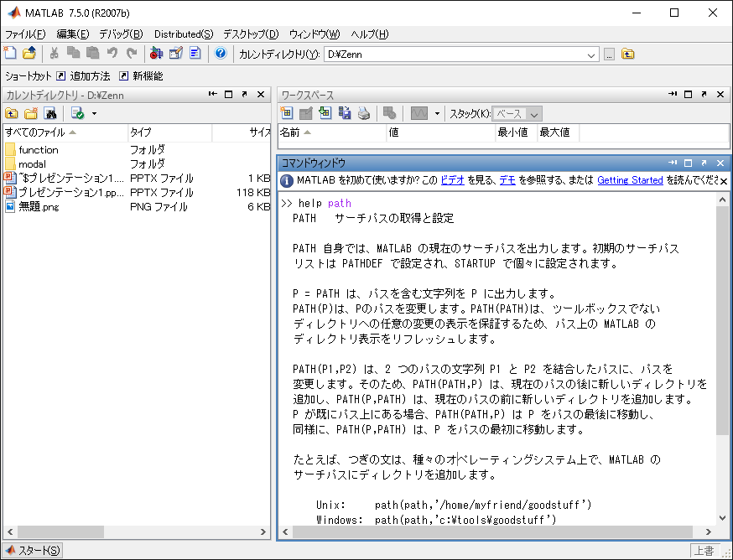Click the delete variable Workspace icon

point(389,113)
